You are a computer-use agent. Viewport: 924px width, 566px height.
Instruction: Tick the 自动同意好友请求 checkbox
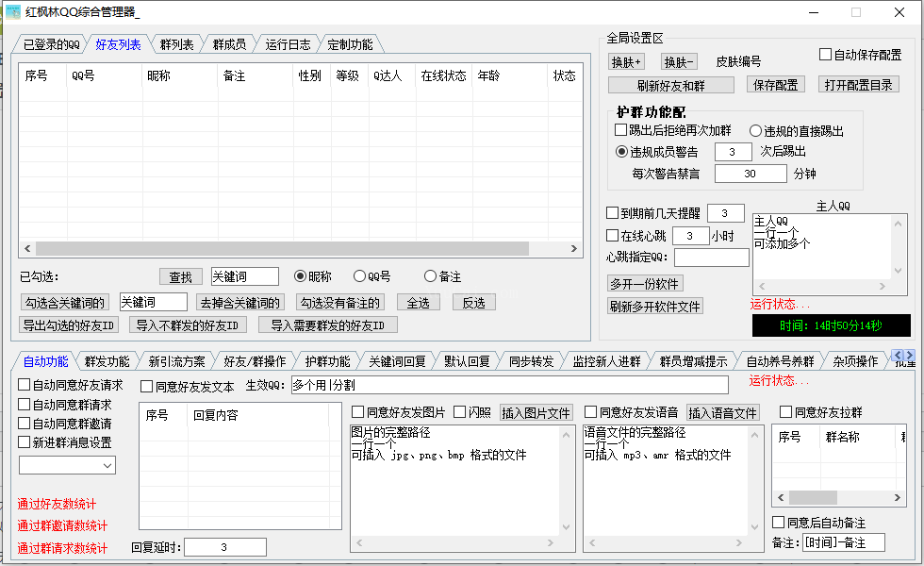pos(25,385)
